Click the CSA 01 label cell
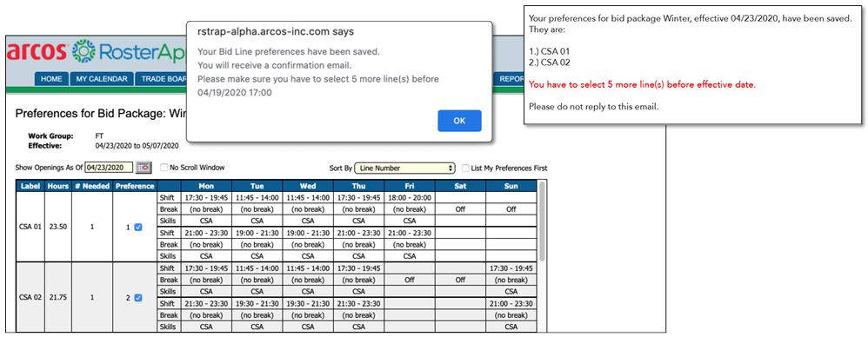This screenshot has width=868, height=337. point(30,227)
